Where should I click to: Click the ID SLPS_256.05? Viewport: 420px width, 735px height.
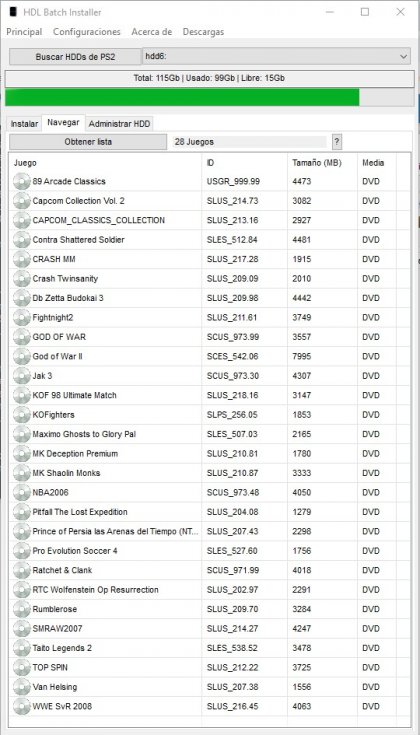[x=232, y=415]
